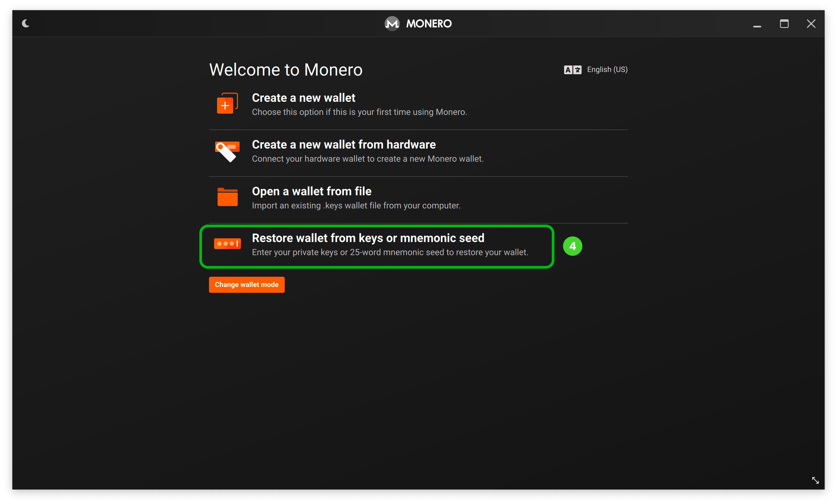Open the language selector icon
The width and height of the screenshot is (837, 504).
[x=572, y=70]
